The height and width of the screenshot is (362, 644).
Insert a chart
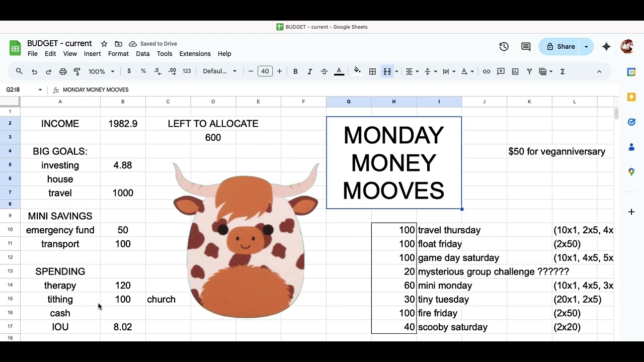pyautogui.click(x=515, y=71)
